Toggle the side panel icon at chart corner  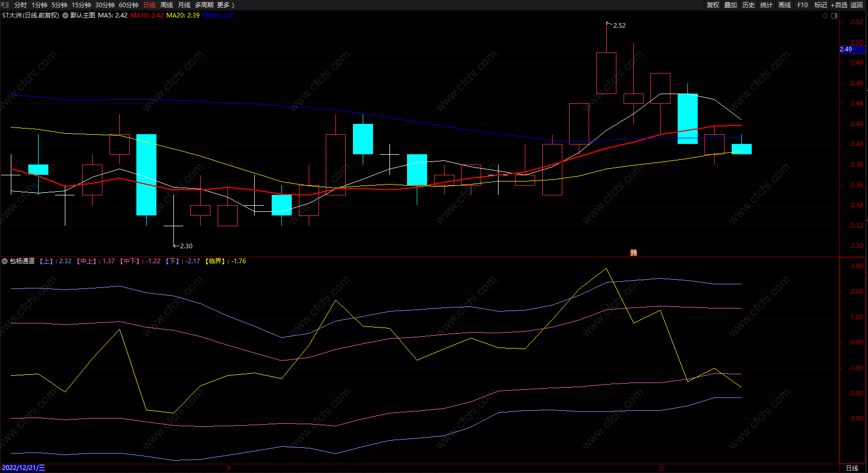click(835, 15)
